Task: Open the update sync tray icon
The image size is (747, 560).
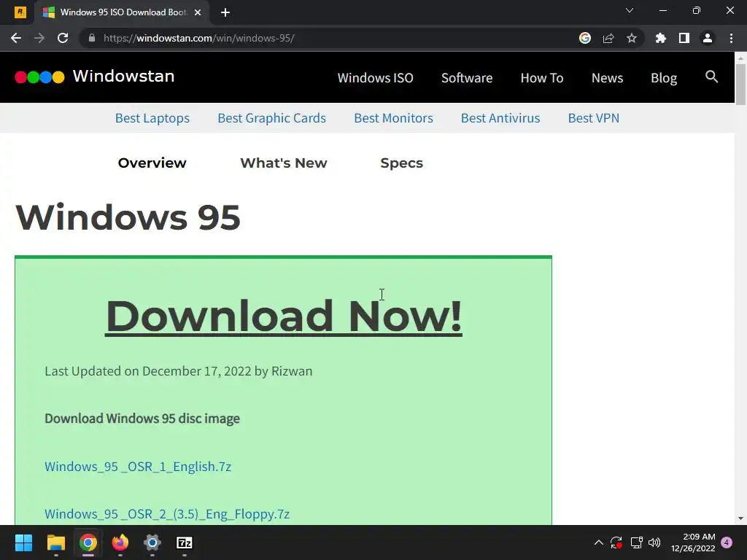Action: [616, 542]
